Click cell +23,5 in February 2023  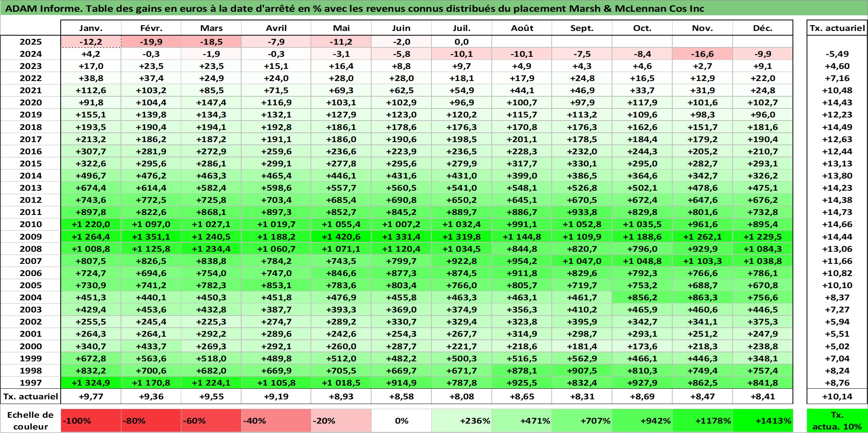(151, 66)
